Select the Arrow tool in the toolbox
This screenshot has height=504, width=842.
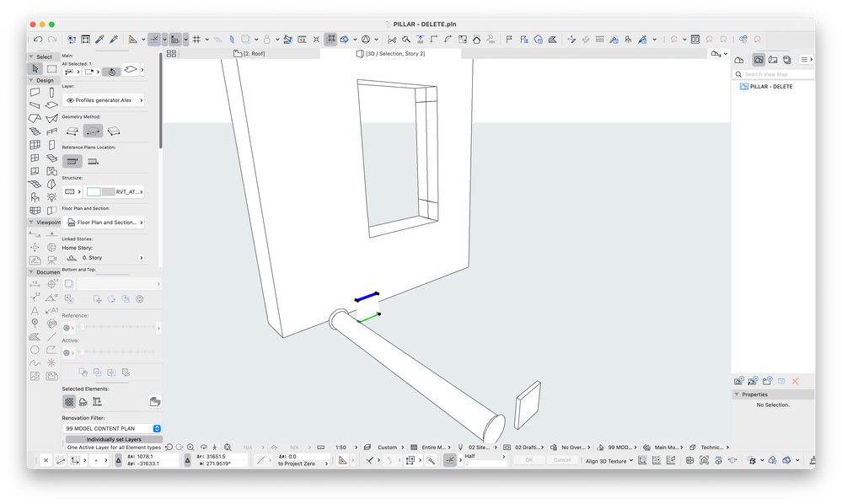[35, 69]
